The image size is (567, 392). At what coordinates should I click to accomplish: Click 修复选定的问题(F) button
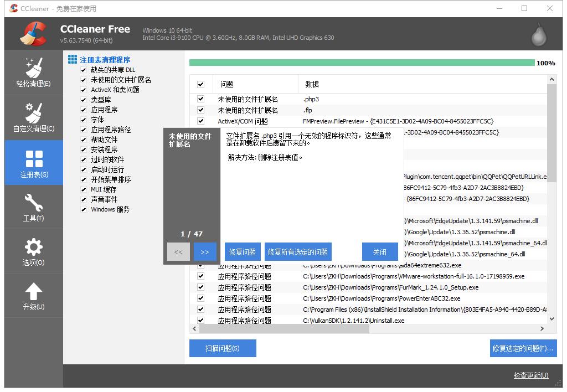pyautogui.click(x=523, y=348)
